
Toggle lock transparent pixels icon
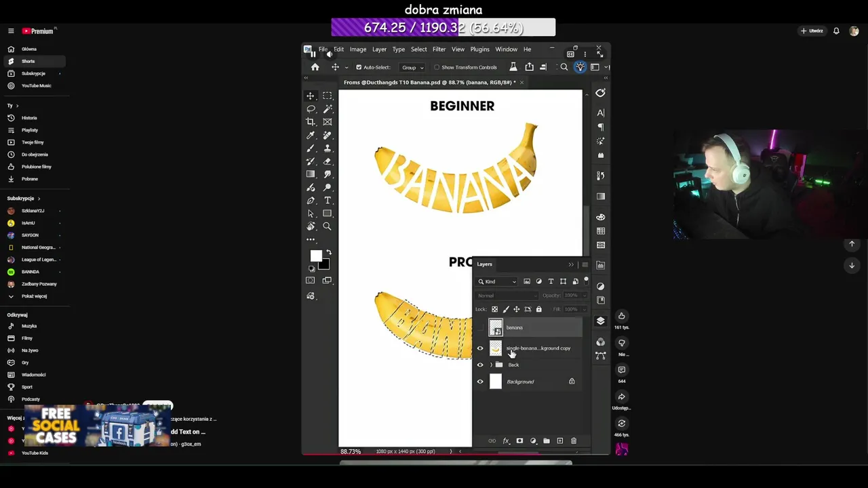tap(494, 309)
